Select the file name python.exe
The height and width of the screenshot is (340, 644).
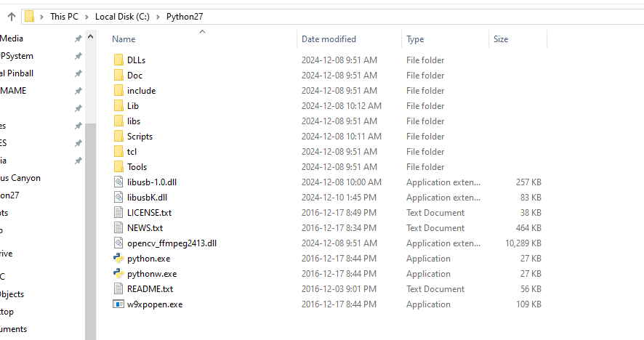click(149, 259)
